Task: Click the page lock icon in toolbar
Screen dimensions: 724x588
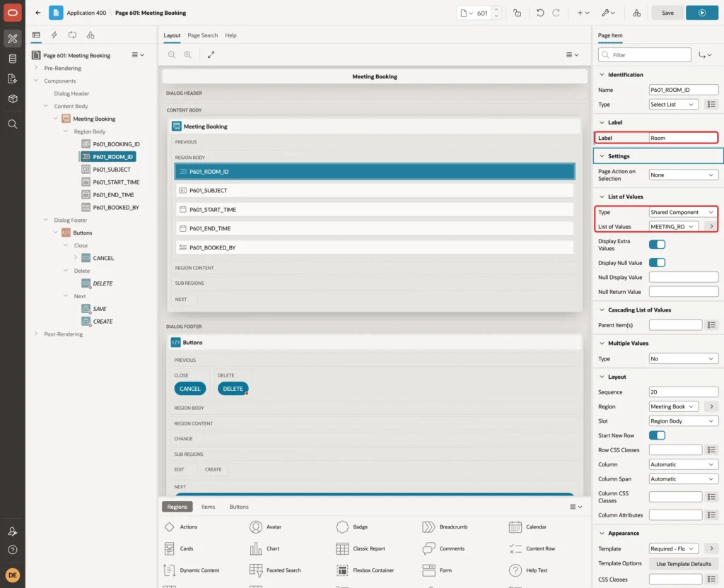Action: point(517,13)
